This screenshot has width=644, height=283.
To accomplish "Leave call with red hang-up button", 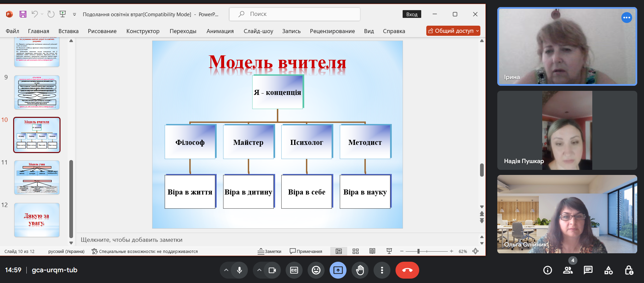I will [x=407, y=270].
